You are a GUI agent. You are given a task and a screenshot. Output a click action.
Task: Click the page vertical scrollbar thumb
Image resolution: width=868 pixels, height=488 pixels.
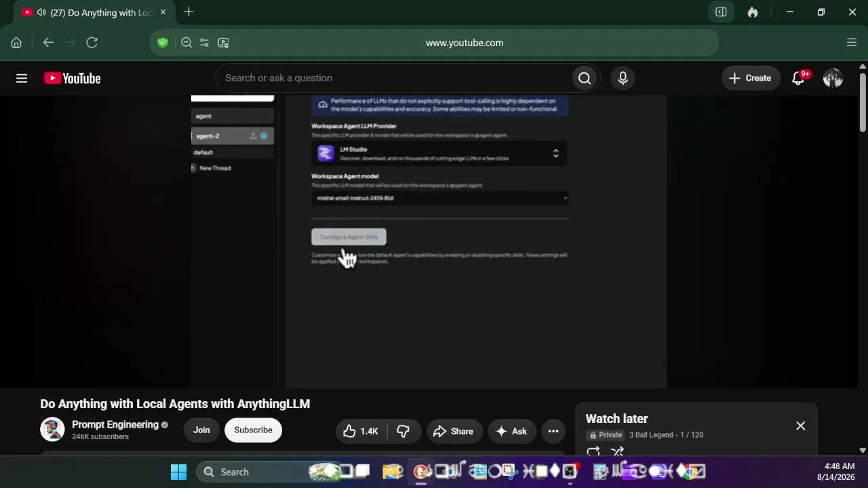tap(863, 102)
